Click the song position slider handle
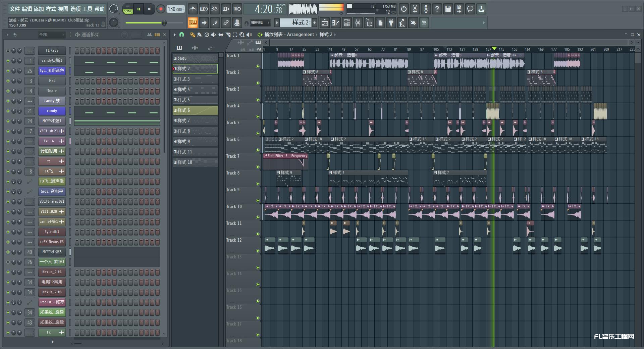Viewport: 644px width, 349px height. (x=164, y=23)
